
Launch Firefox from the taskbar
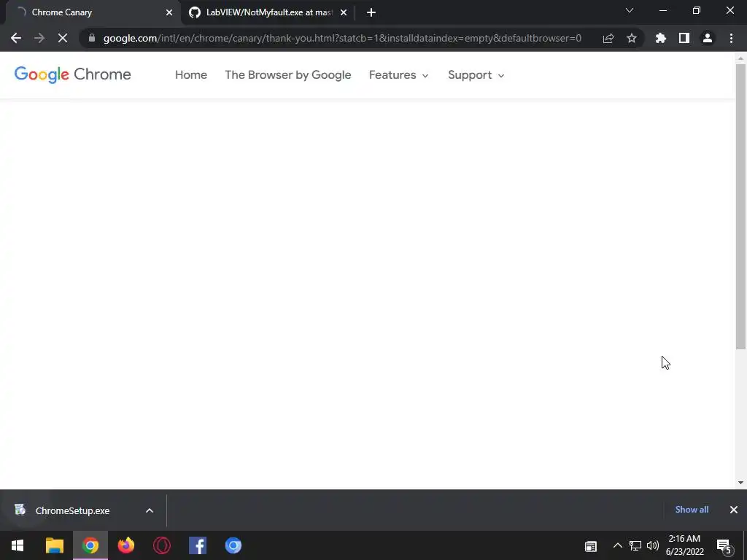[126, 545]
